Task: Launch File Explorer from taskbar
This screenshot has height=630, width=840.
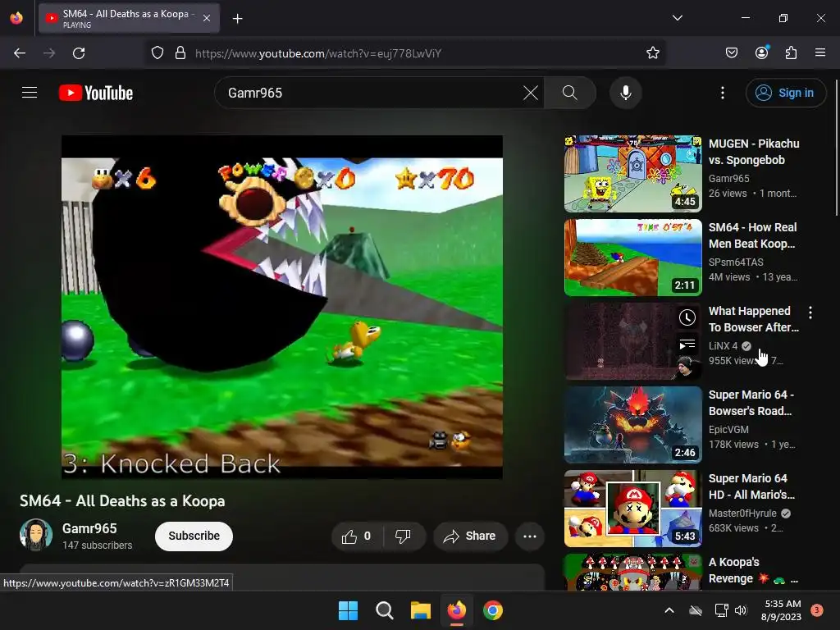Action: click(x=421, y=610)
